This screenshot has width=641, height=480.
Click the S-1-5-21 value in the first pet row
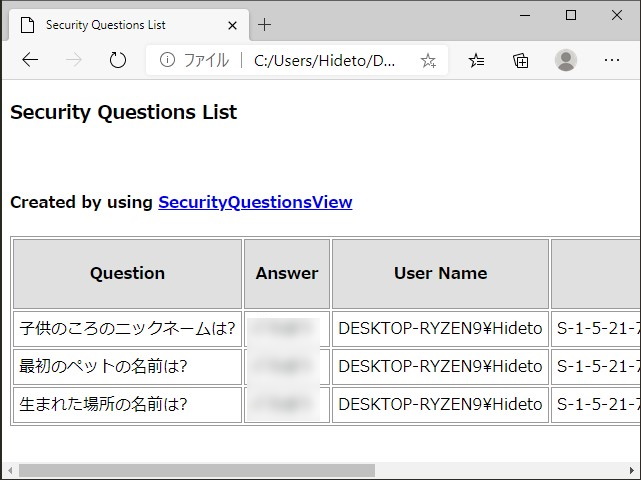tap(598, 366)
